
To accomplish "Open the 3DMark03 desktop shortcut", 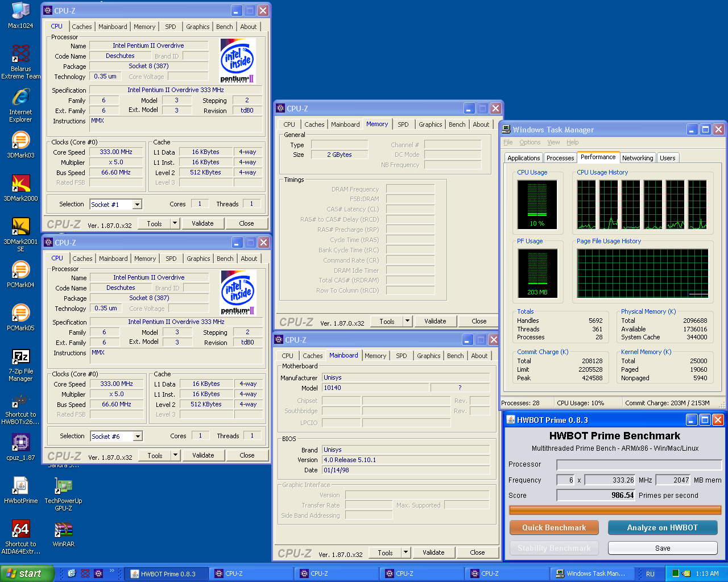I will tap(20, 144).
